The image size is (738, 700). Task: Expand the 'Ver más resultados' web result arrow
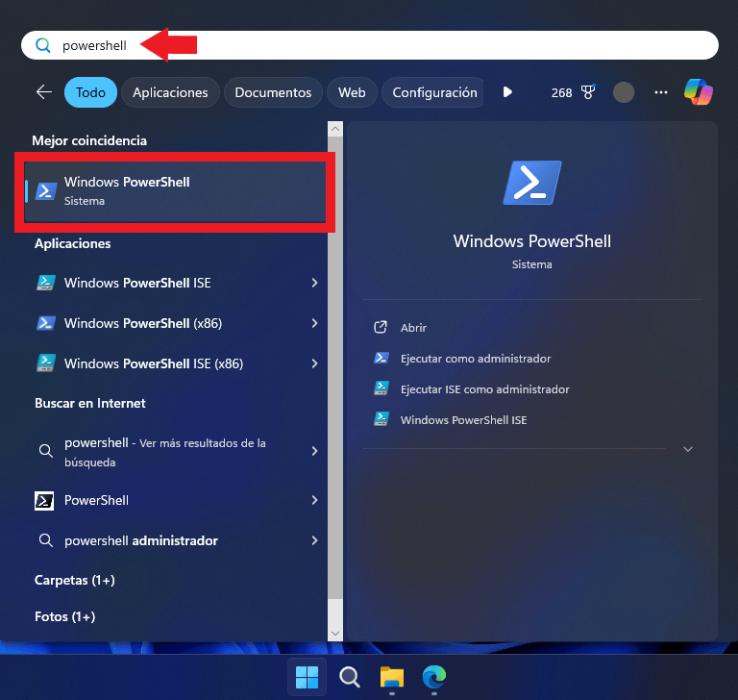[x=314, y=451]
